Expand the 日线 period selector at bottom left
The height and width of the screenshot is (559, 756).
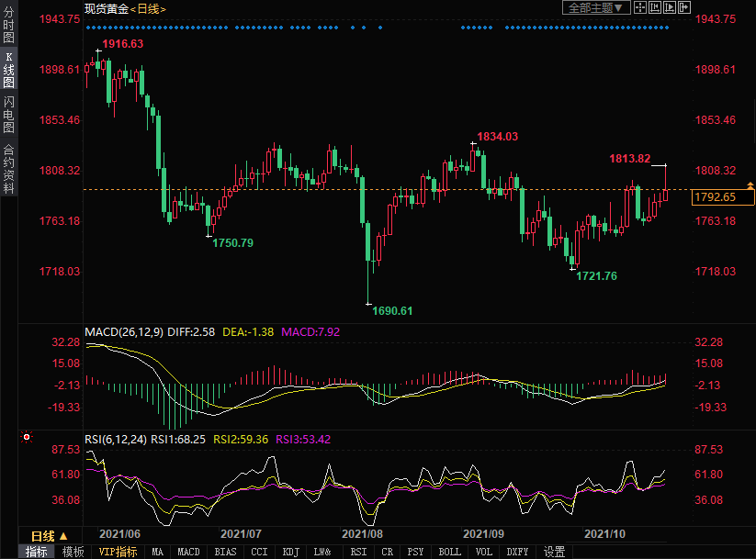[49, 535]
